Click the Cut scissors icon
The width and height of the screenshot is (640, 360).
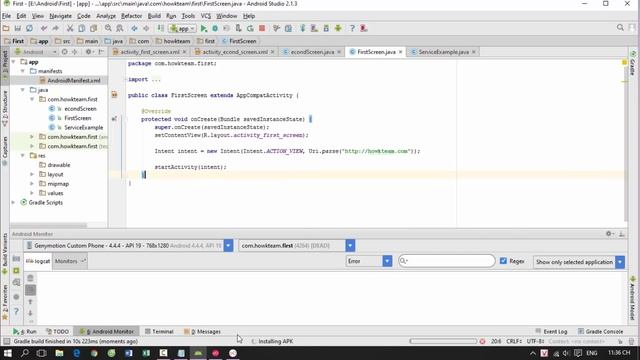tap(70, 28)
